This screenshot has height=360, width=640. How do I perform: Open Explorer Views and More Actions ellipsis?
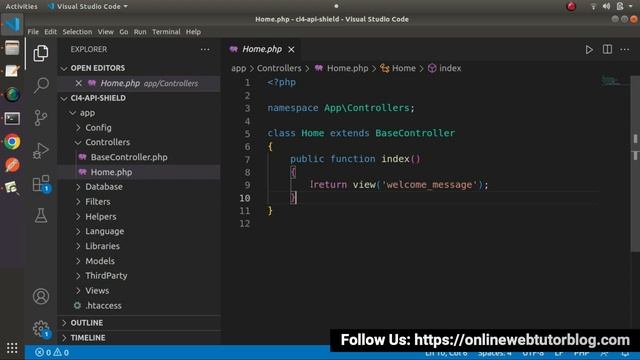[x=205, y=49]
